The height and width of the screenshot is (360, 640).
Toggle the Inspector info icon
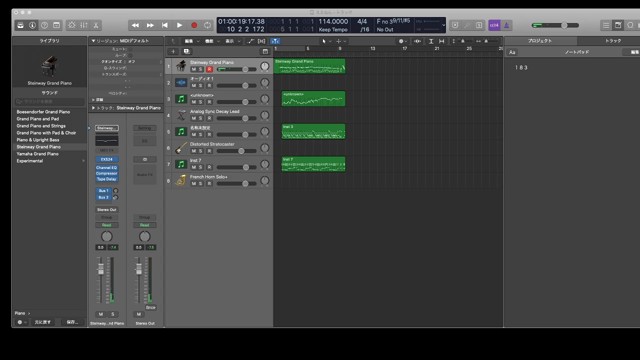(32, 25)
